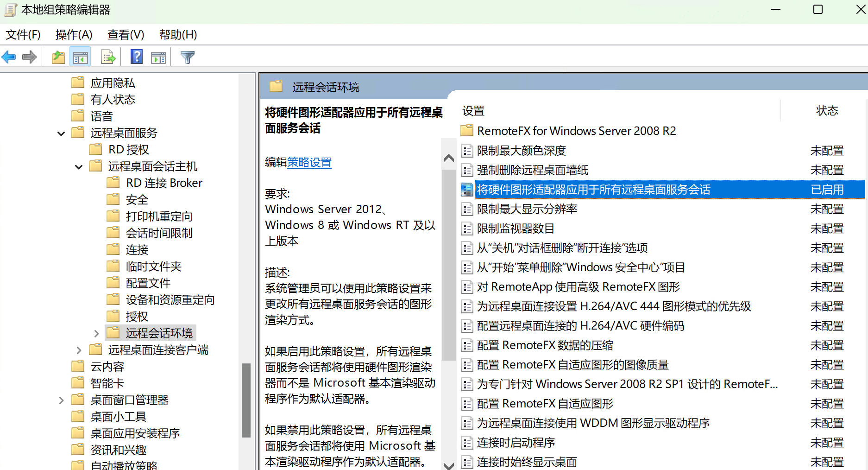This screenshot has width=868, height=470.
Task: Collapse the 远程桌面会话主机 tree node
Action: click(x=79, y=167)
